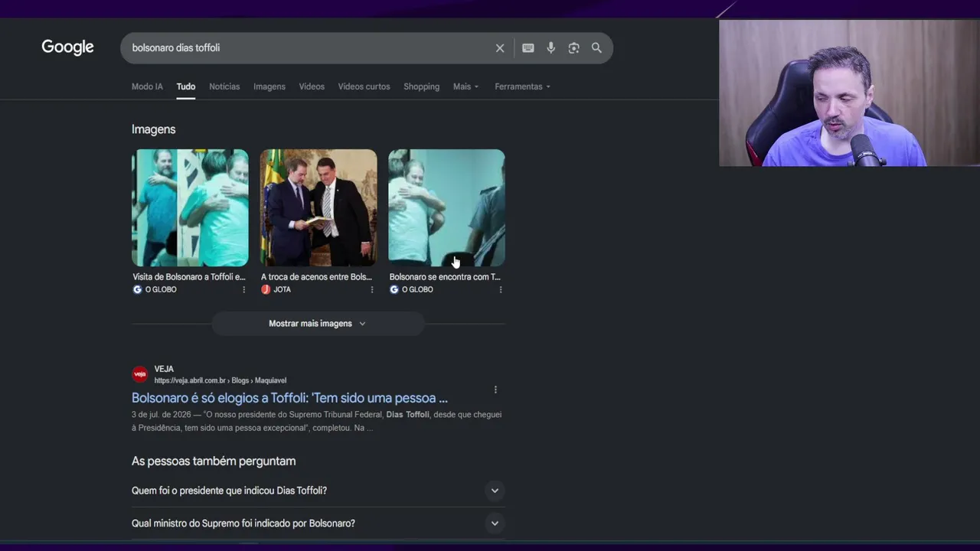The image size is (980, 551).
Task: Open the Shopping tab
Action: click(422, 86)
